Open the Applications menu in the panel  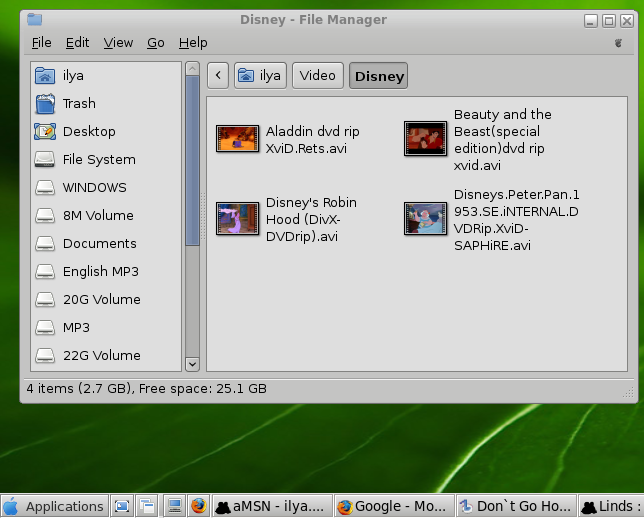[55, 506]
